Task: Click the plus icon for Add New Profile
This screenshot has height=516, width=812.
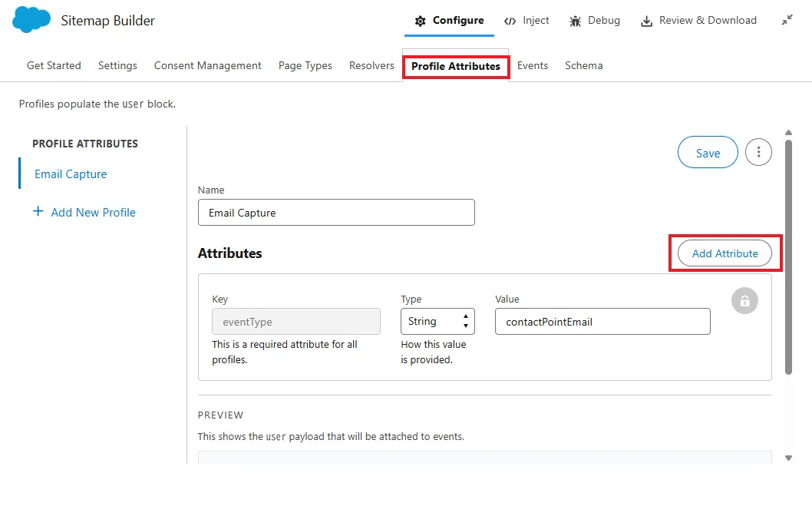Action: click(x=38, y=211)
